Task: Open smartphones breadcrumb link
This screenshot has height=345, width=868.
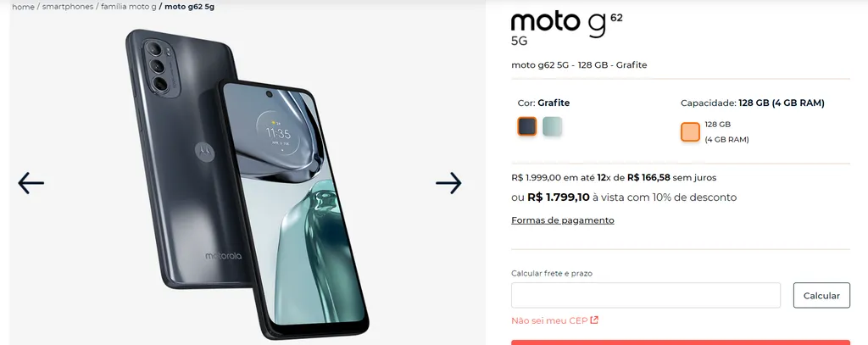Action: [x=68, y=7]
